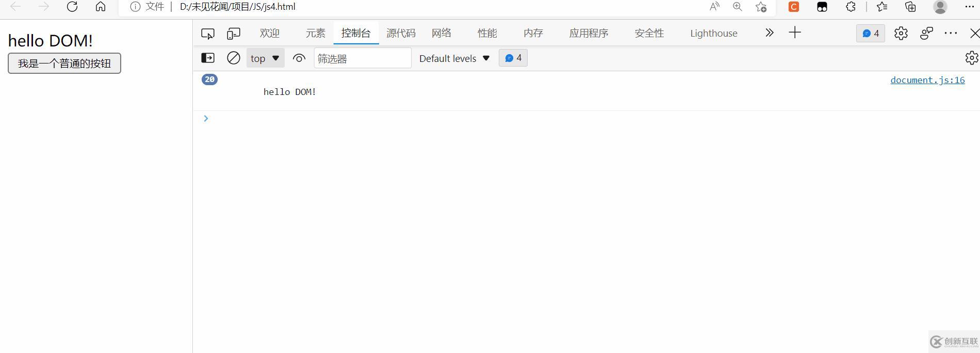Image resolution: width=980 pixels, height=353 pixels.
Task: Click the button 我是一个普通的按钮
Action: point(64,63)
